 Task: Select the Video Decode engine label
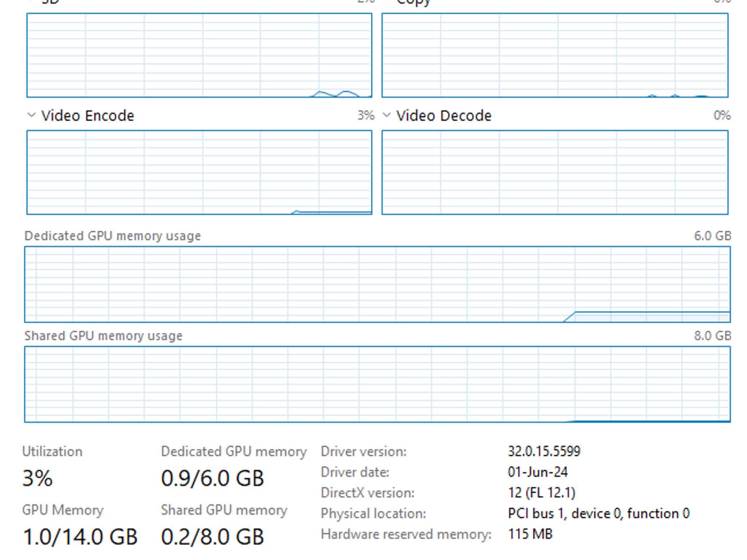coord(444,116)
